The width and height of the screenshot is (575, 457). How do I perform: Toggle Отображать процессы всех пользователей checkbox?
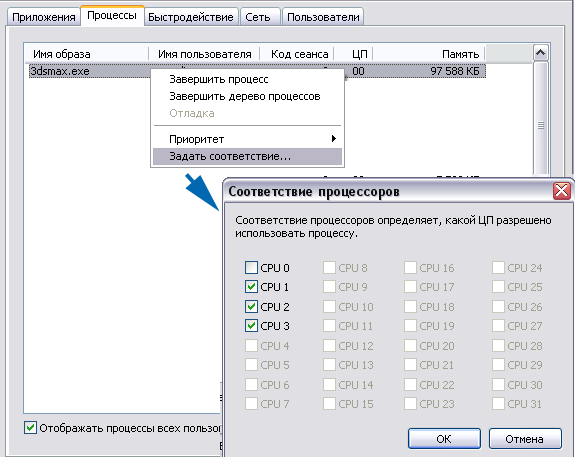30,428
